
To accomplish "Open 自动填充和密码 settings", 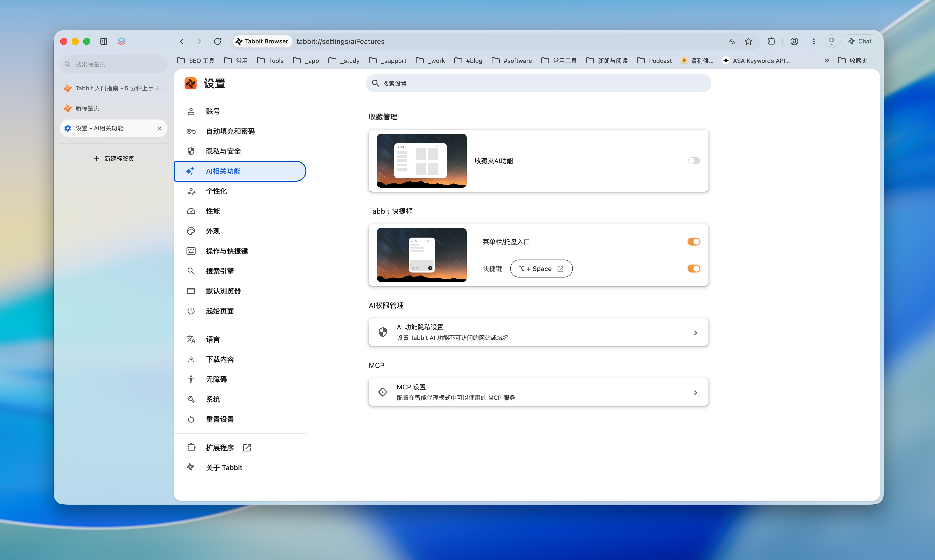I will pos(240,131).
